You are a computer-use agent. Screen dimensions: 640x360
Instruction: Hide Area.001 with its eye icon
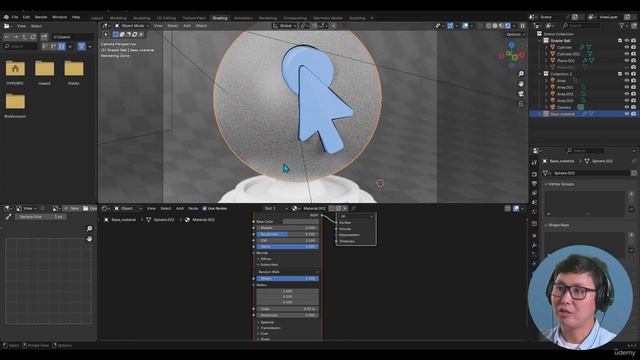pyautogui.click(x=627, y=87)
